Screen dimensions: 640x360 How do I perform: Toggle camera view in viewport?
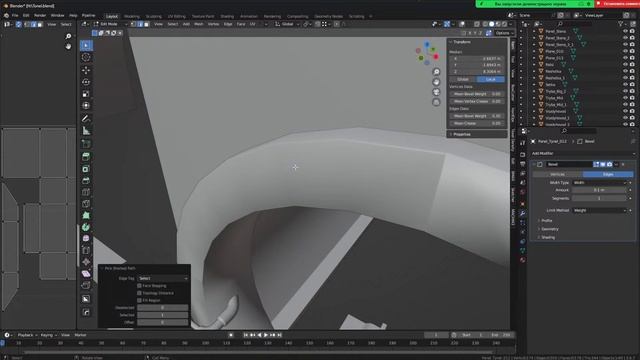436,92
